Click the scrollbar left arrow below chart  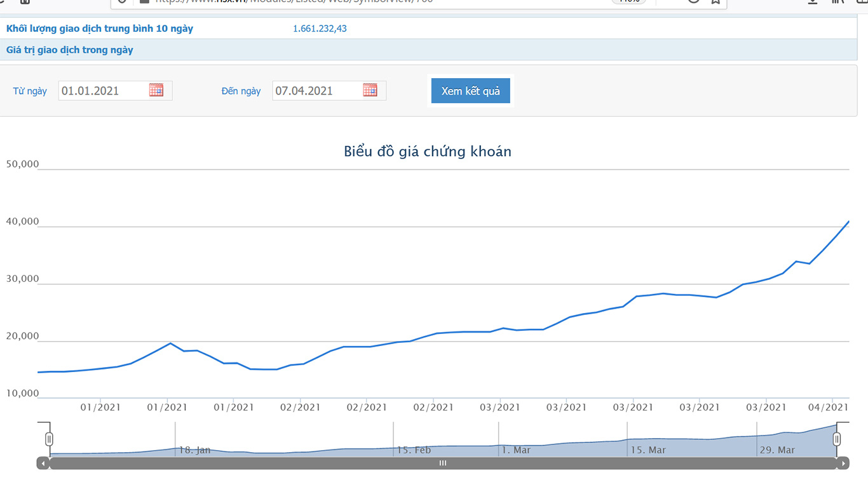pyautogui.click(x=43, y=464)
